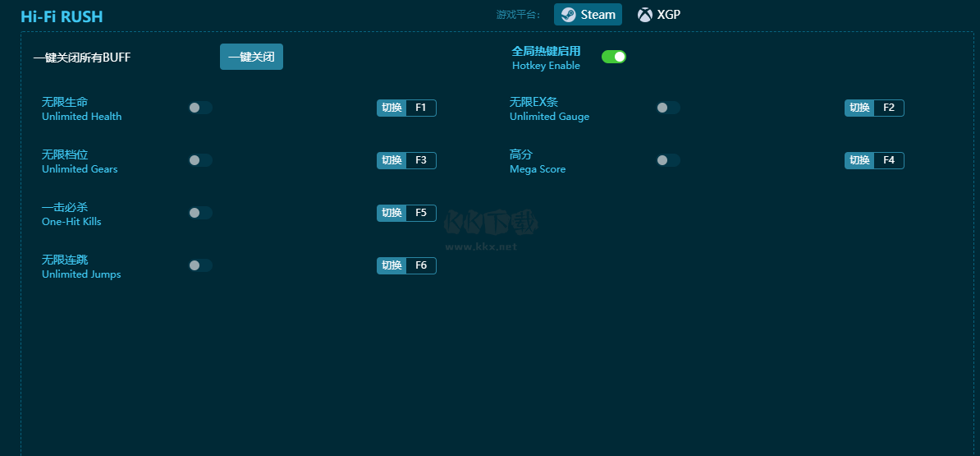Select the F6 hotkey field

(421, 265)
